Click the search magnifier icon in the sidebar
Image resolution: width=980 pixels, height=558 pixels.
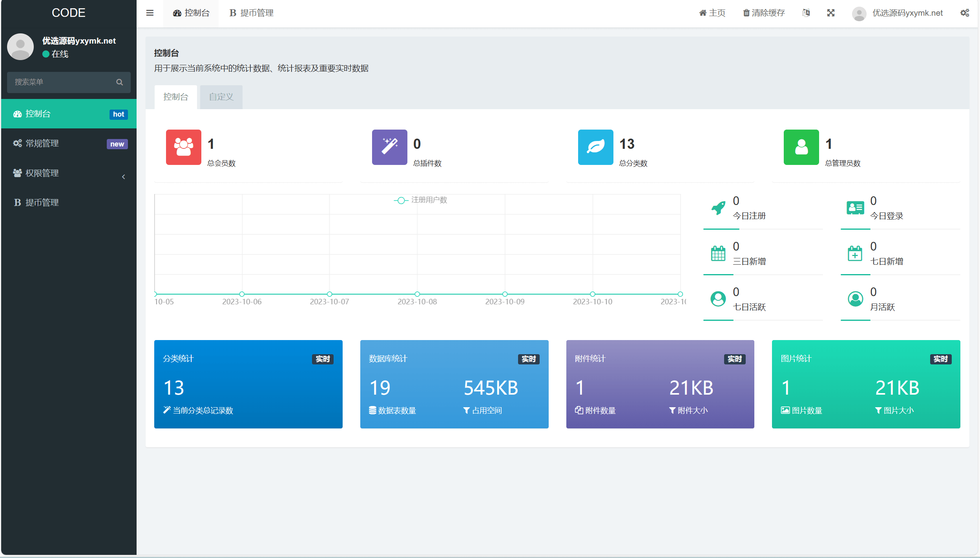coord(119,82)
